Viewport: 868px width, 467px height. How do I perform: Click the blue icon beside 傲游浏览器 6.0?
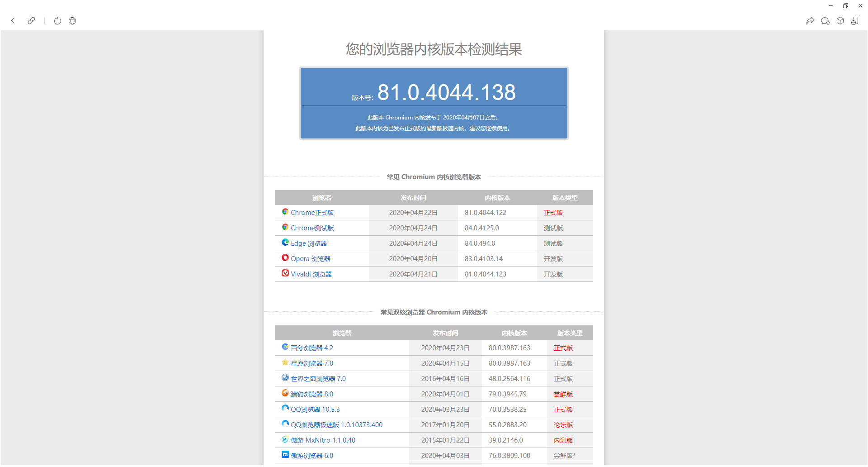(x=285, y=455)
